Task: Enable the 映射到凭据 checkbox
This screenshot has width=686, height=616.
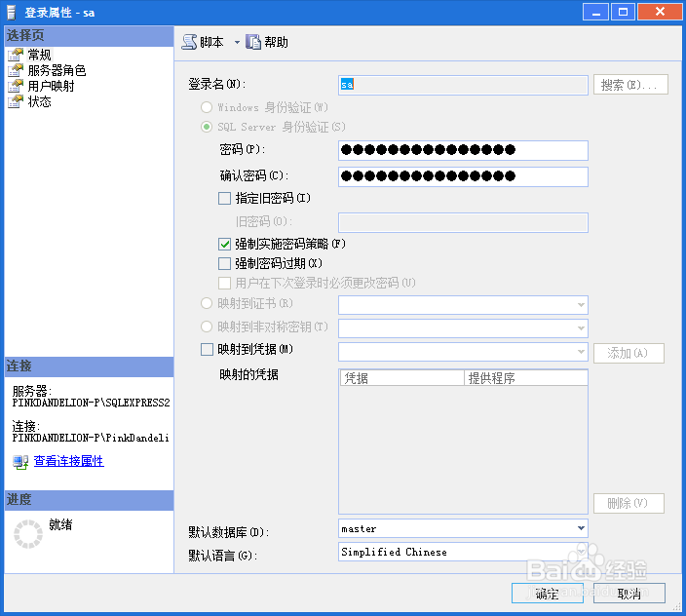Action: pyautogui.click(x=207, y=349)
